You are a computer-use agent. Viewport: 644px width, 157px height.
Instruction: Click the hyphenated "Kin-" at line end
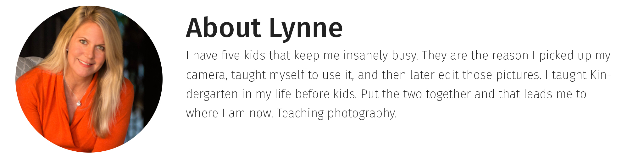(x=601, y=75)
